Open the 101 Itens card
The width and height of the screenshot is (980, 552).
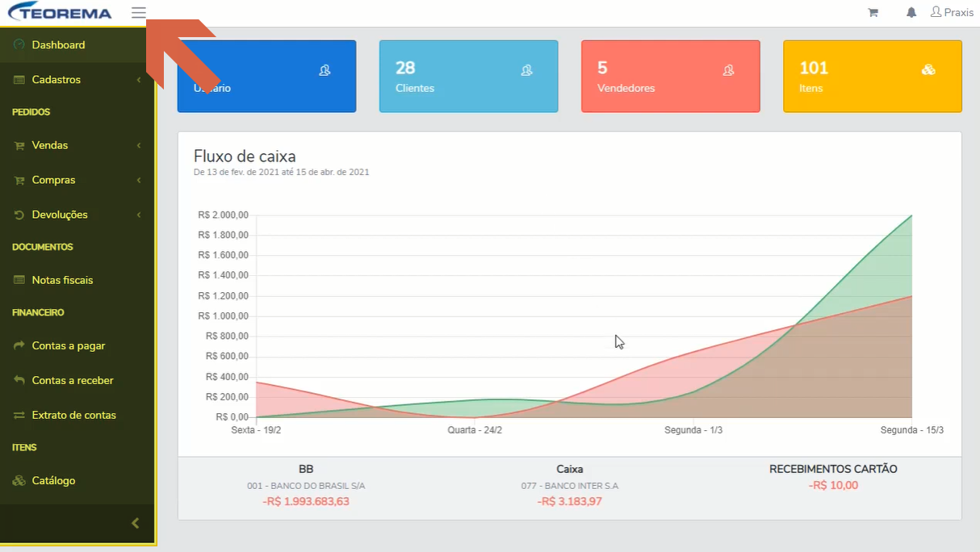[872, 76]
